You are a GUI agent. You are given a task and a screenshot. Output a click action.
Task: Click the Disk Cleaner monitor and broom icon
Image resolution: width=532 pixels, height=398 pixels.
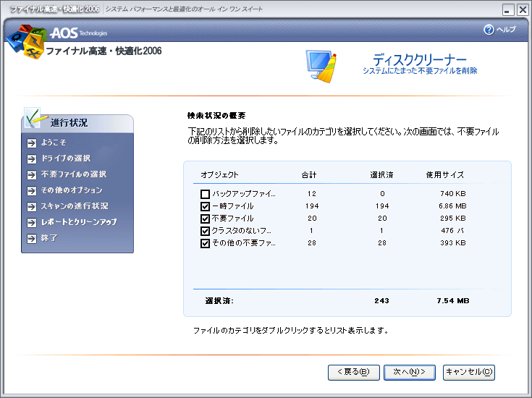[321, 67]
